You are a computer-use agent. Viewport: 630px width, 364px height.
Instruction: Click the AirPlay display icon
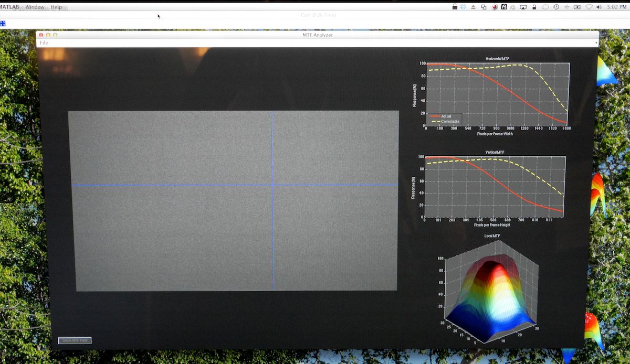point(523,7)
